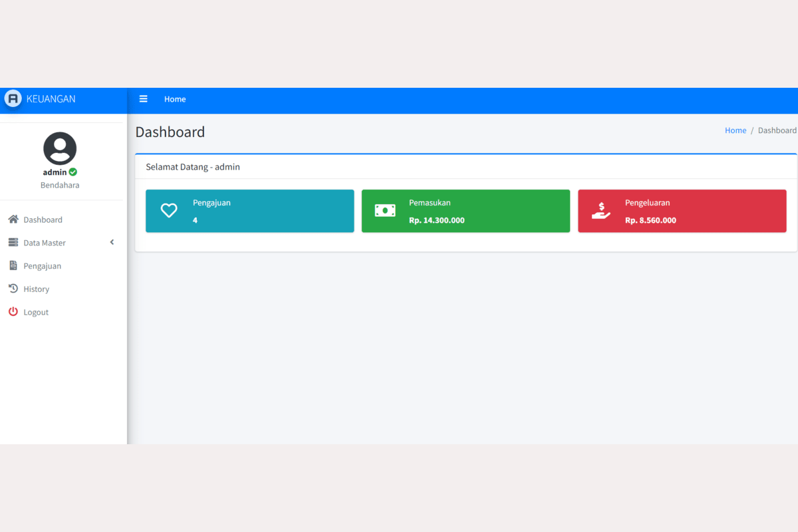Click the hand-dollar icon on Pengeluaran card
This screenshot has width=798, height=532.
(x=601, y=211)
